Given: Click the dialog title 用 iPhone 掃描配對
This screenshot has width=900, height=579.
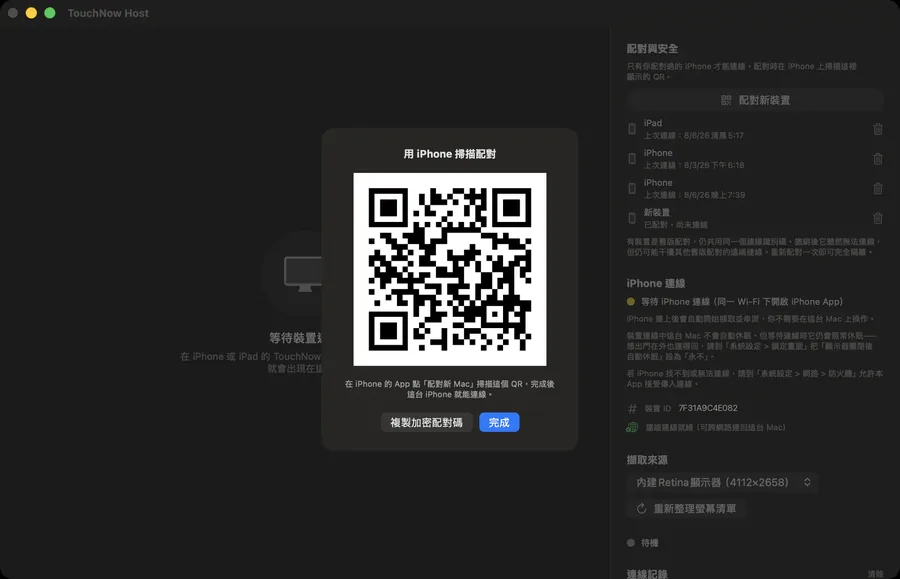Looking at the screenshot, I should (x=449, y=154).
